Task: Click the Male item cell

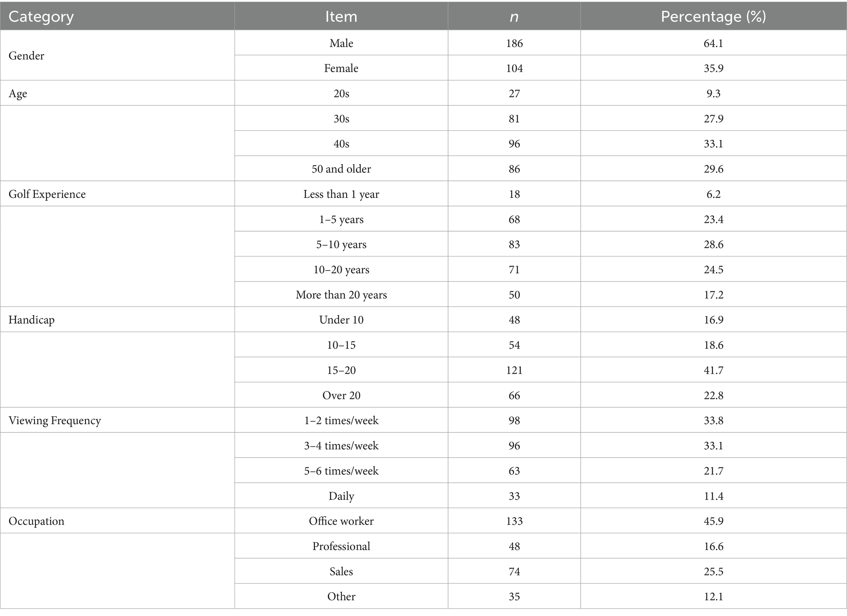Action: [341, 43]
